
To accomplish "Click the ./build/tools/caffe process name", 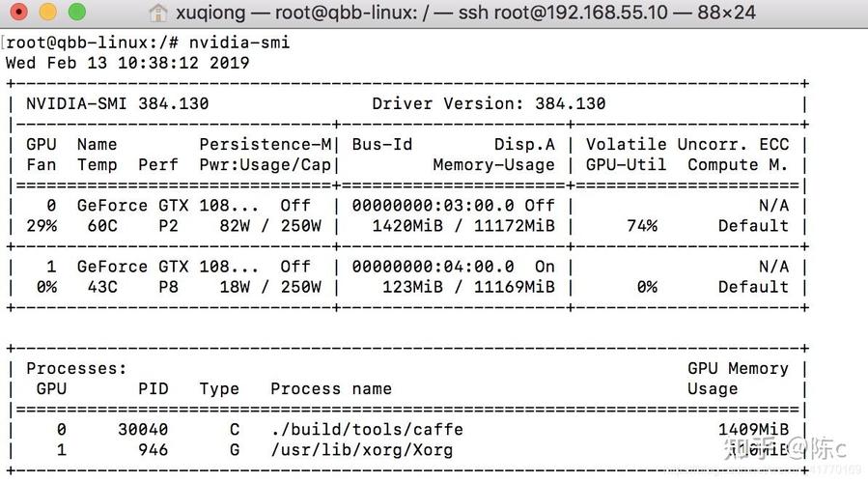I will click(x=366, y=429).
